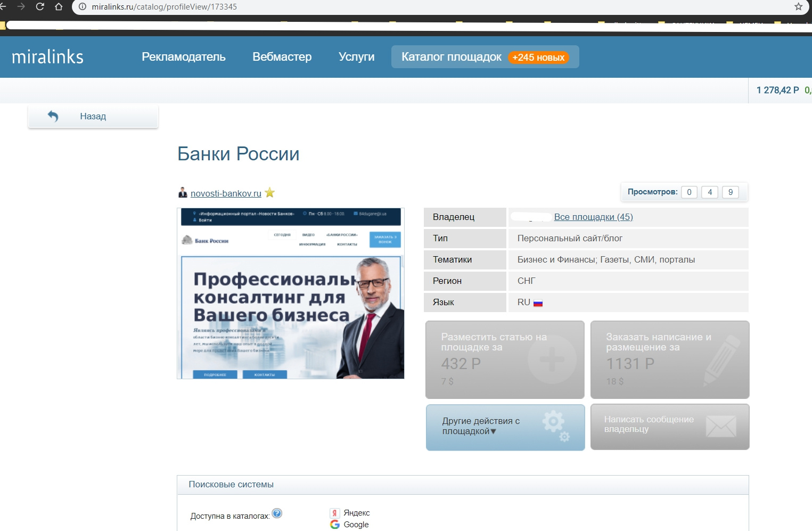Click the site info icon in address bar

(83, 7)
